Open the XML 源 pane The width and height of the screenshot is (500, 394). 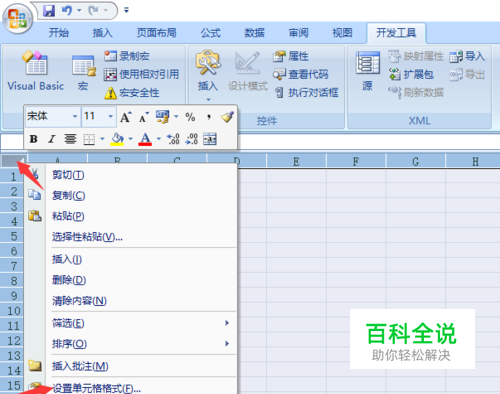368,71
